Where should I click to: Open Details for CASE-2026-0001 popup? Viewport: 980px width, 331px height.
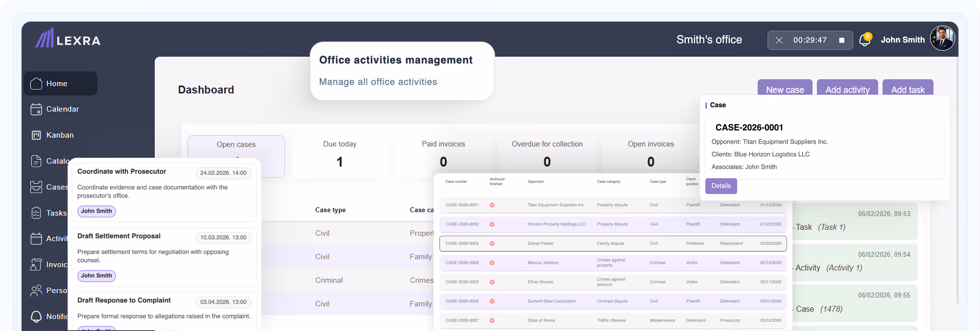[x=721, y=186]
